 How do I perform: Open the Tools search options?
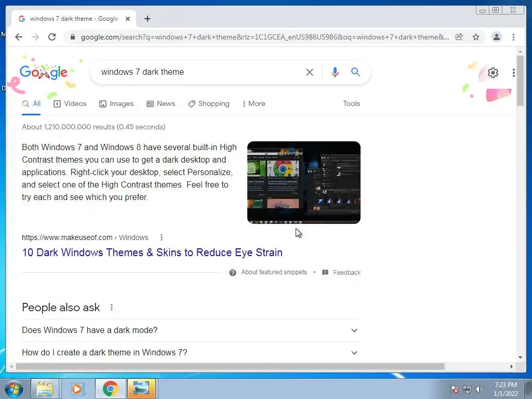coord(351,103)
